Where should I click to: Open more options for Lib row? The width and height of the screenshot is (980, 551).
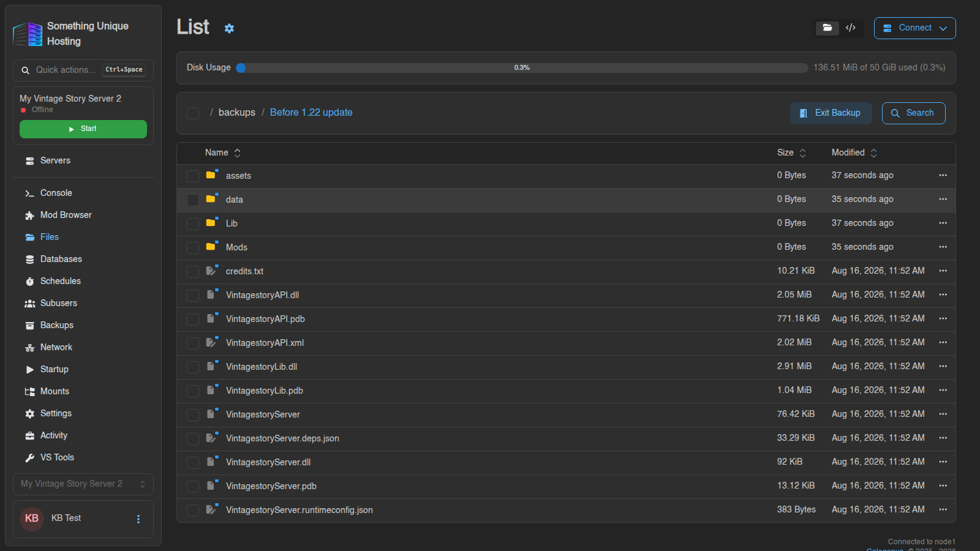point(943,223)
